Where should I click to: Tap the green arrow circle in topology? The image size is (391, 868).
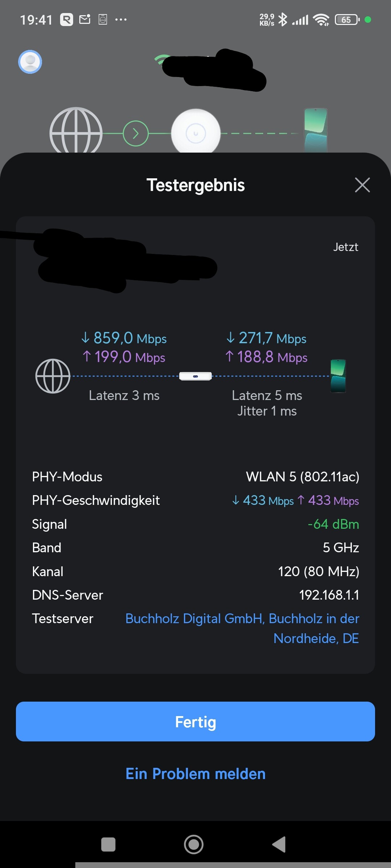click(x=136, y=133)
